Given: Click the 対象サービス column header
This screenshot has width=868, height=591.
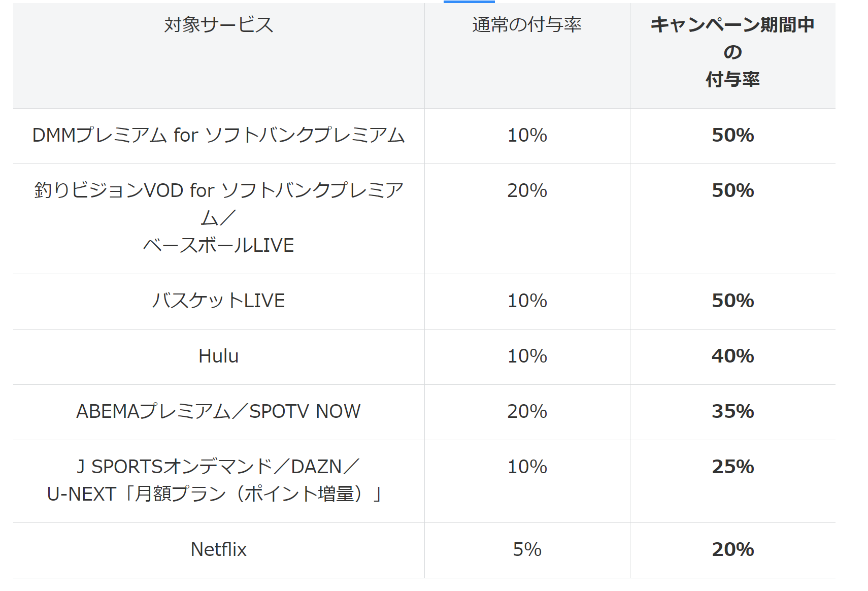Looking at the screenshot, I should (x=218, y=25).
